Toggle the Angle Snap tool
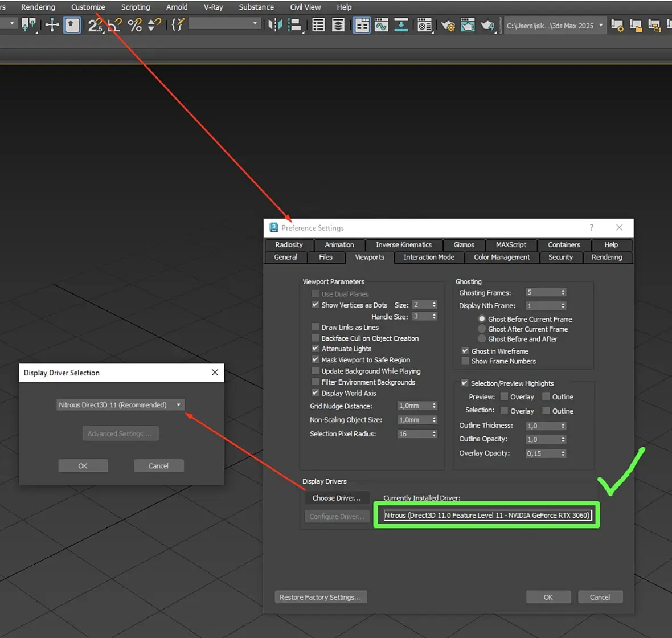 click(114, 25)
